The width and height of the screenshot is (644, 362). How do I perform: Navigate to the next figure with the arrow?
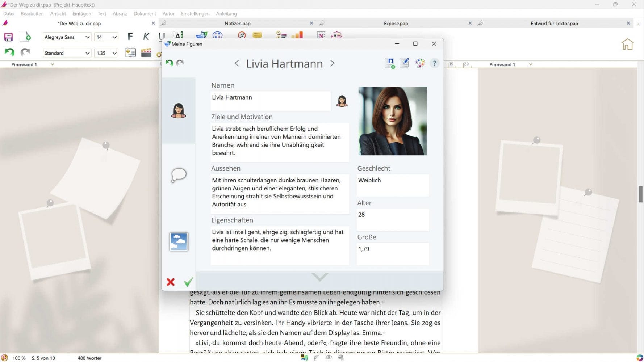click(332, 63)
